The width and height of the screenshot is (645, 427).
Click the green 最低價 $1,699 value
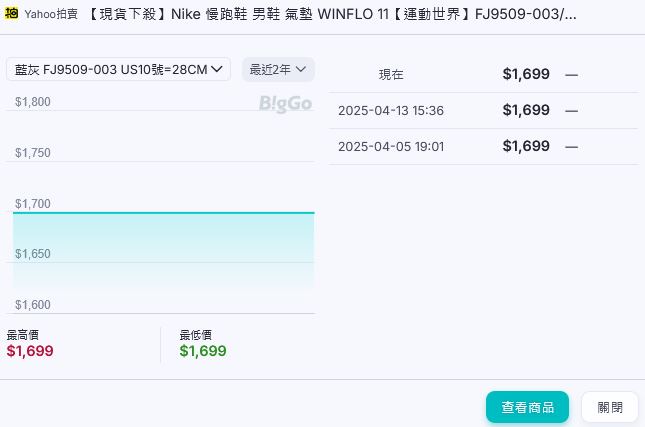203,351
